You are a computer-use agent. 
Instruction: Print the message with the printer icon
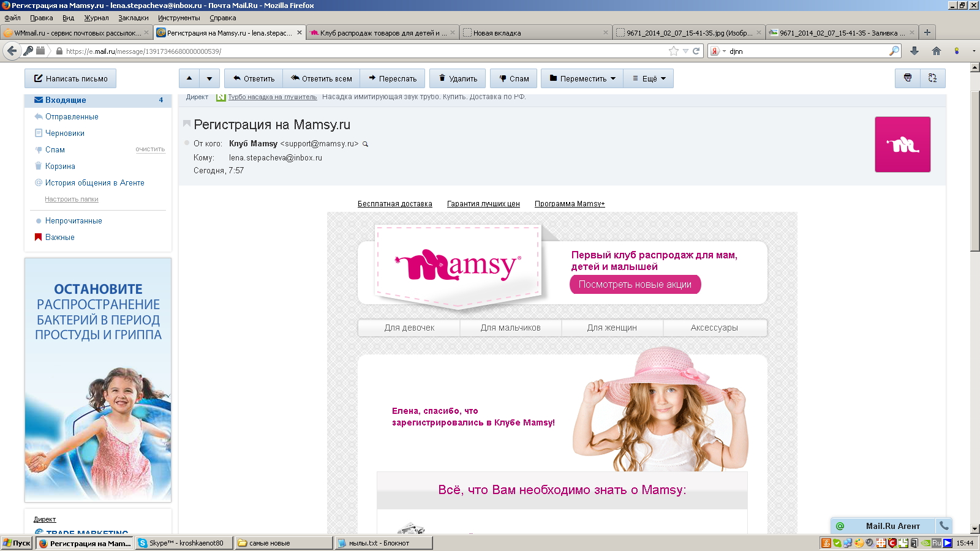[x=908, y=78]
